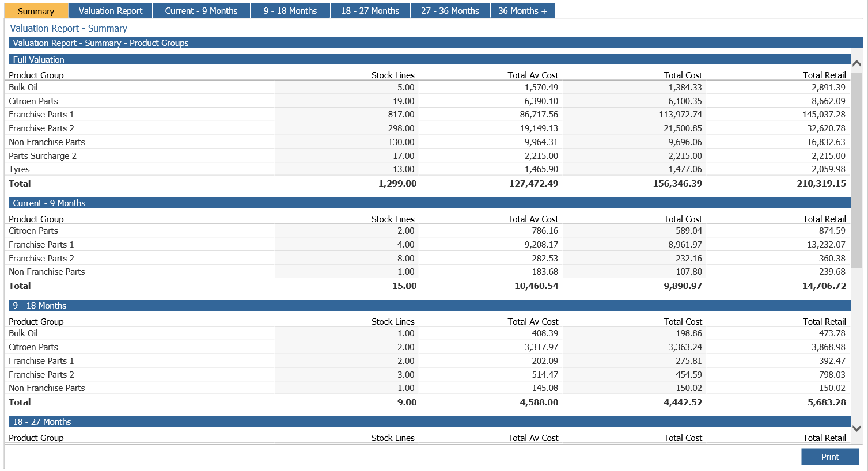Click the Full Valuation section header
This screenshot has width=868, height=471.
[x=429, y=60]
